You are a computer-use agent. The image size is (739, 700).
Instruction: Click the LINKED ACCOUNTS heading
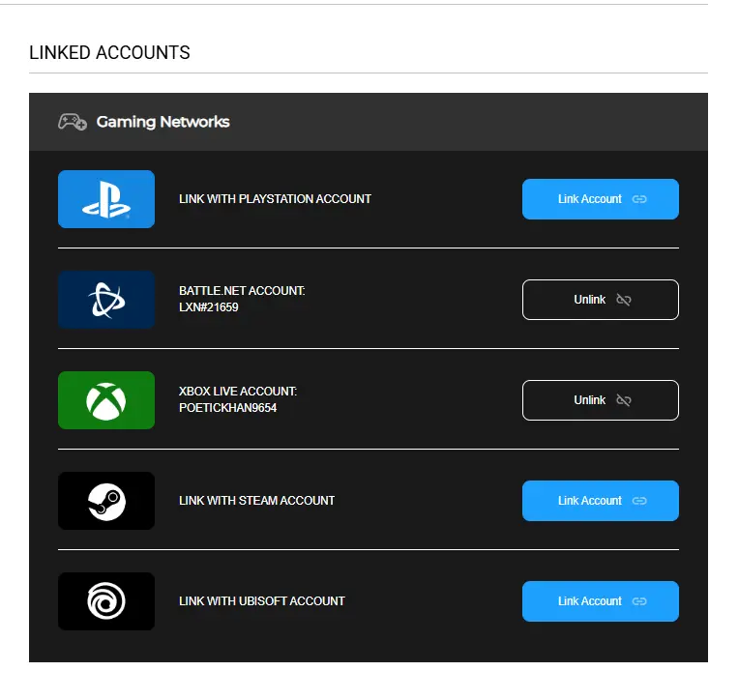coord(109,52)
